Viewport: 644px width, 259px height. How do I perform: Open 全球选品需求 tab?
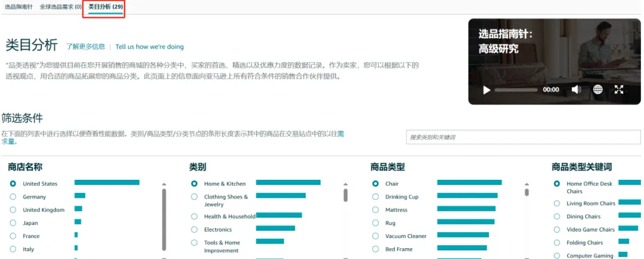pos(60,7)
